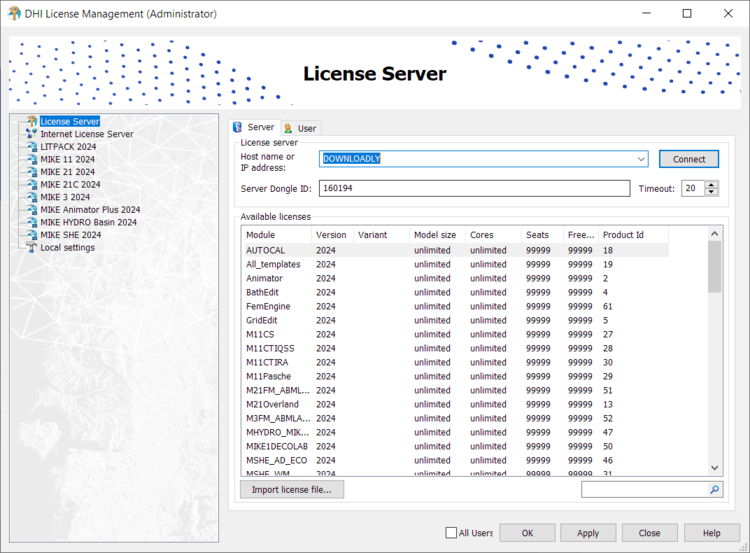
Task: Click the MIKE SHE 2024 icon
Action: pyautogui.click(x=32, y=235)
